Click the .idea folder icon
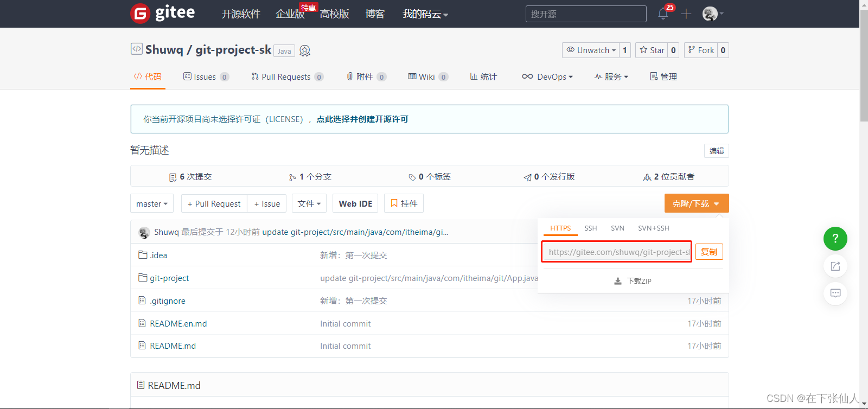The image size is (868, 409). coord(143,255)
